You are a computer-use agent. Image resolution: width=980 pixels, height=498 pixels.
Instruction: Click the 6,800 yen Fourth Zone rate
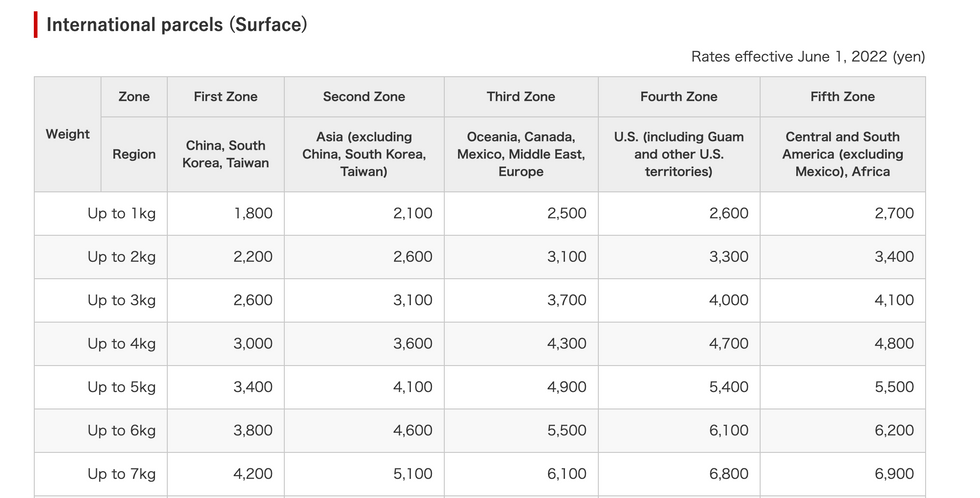coord(727,474)
